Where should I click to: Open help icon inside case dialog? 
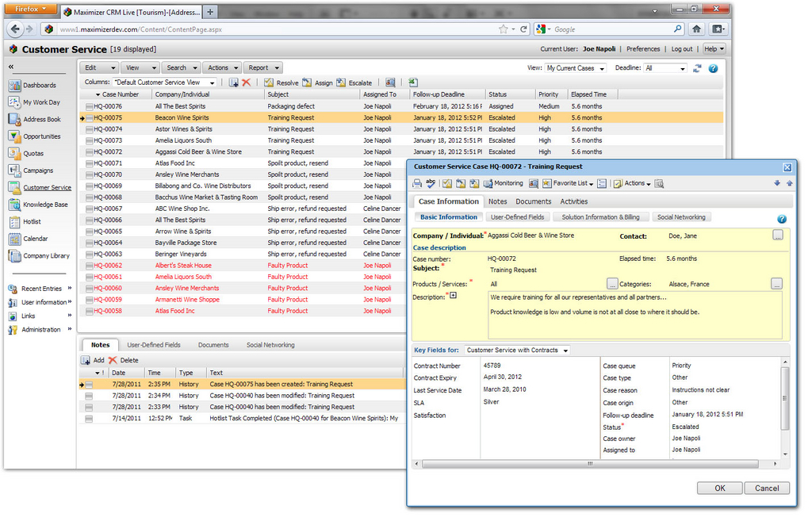pos(782,219)
